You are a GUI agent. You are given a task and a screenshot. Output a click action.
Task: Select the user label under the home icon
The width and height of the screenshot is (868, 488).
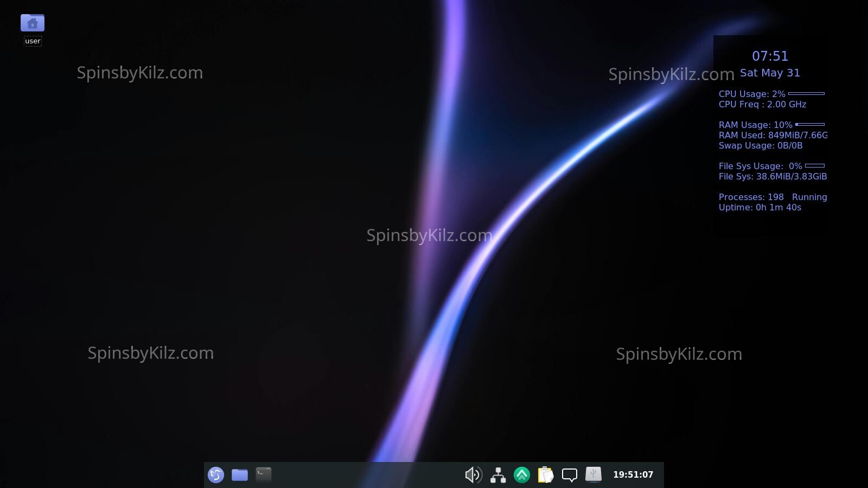(x=33, y=41)
